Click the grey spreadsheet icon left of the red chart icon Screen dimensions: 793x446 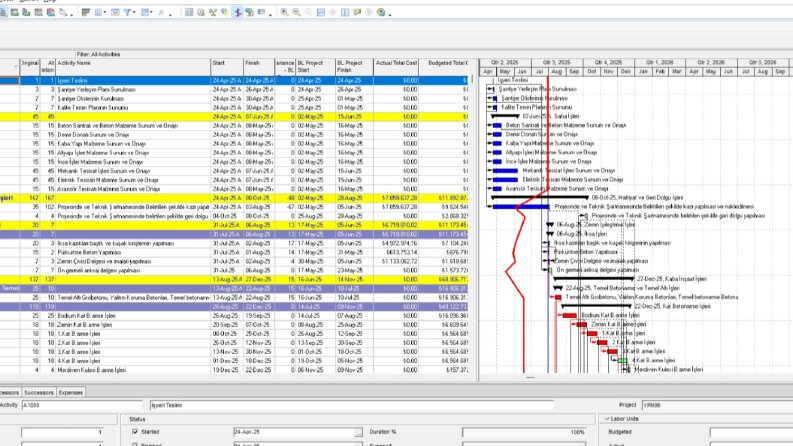38,12
